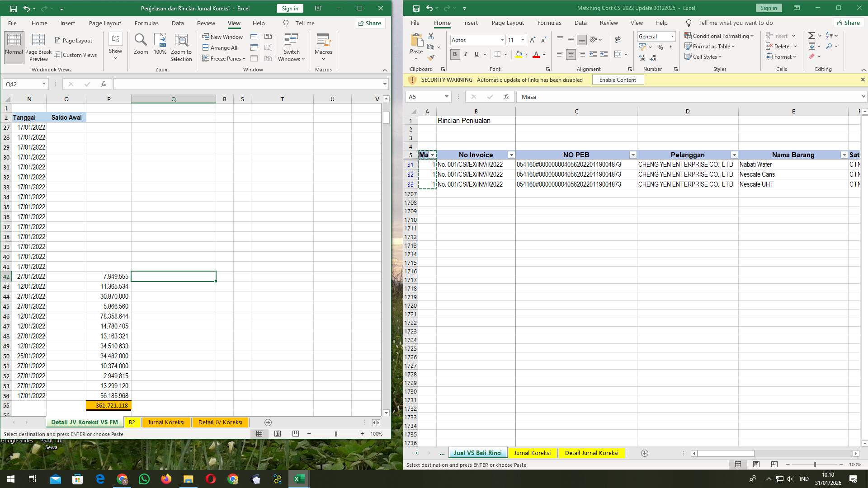Click the AutoSum icon
This screenshot has height=488, width=868.
click(x=811, y=35)
